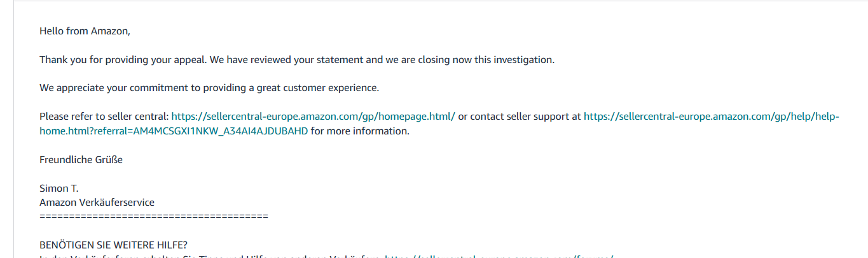Click the text 'or contact seller support at'
This screenshot has height=258, width=868.
520,117
